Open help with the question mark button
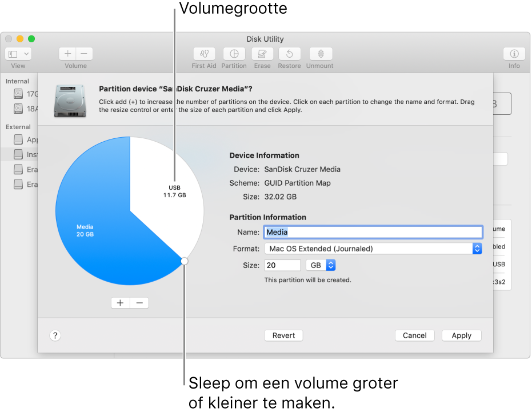Image resolution: width=532 pixels, height=412 pixels. tap(55, 335)
